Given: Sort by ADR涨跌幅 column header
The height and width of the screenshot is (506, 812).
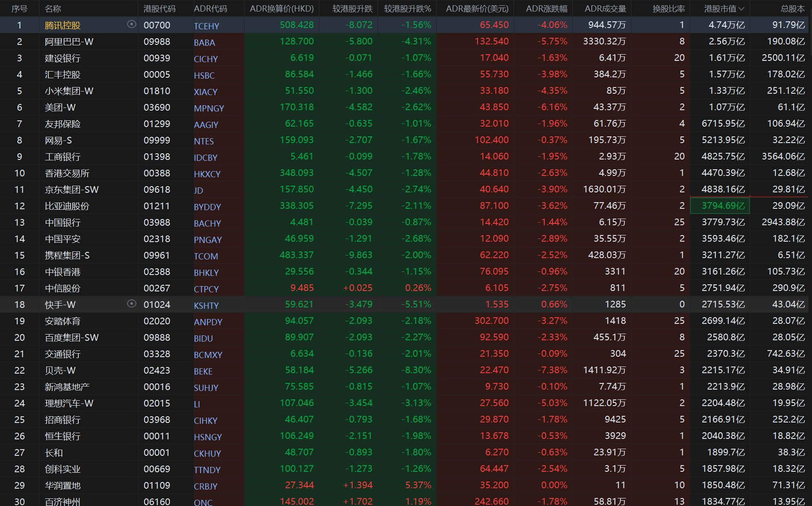Looking at the screenshot, I should click(547, 9).
